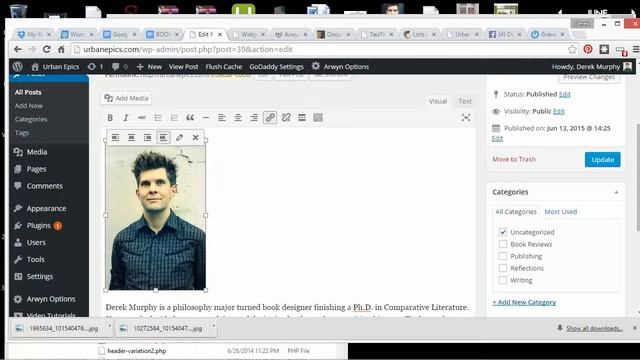
Task: Edit the post Visibility
Action: pos(558,111)
